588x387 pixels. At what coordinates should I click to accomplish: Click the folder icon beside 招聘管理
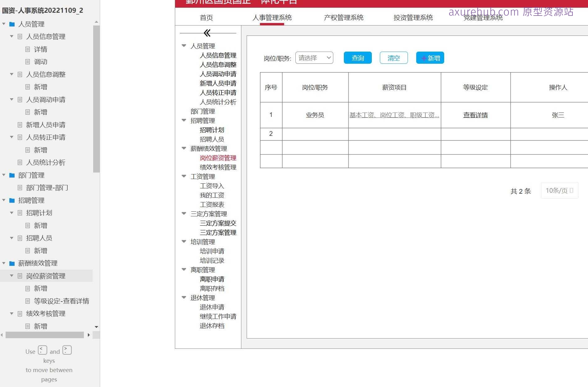pyautogui.click(x=12, y=200)
